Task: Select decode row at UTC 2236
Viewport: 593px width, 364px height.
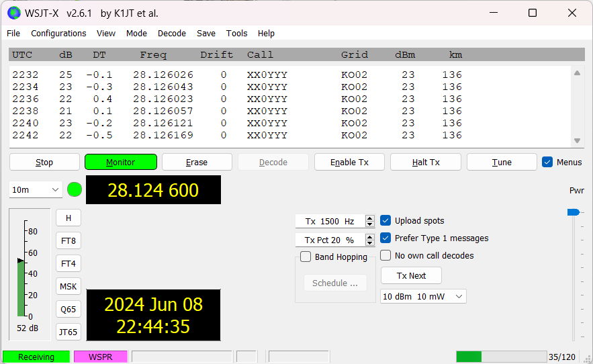Action: pyautogui.click(x=237, y=99)
